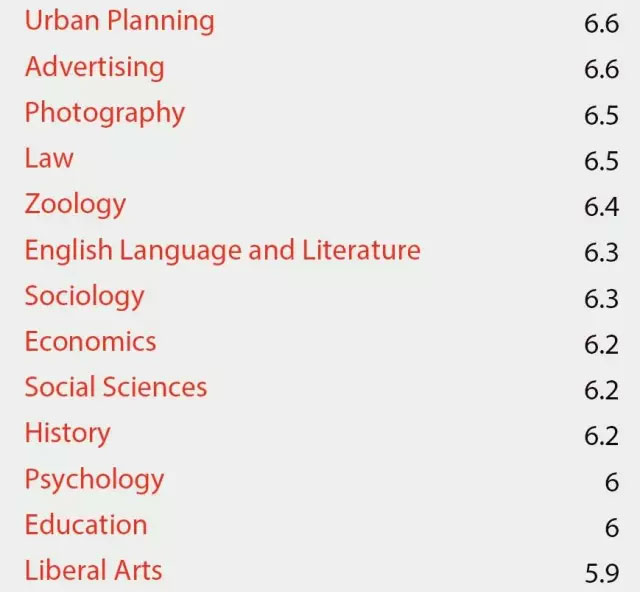Select the Education entry
Viewport: 640px width, 592px height.
(x=86, y=525)
